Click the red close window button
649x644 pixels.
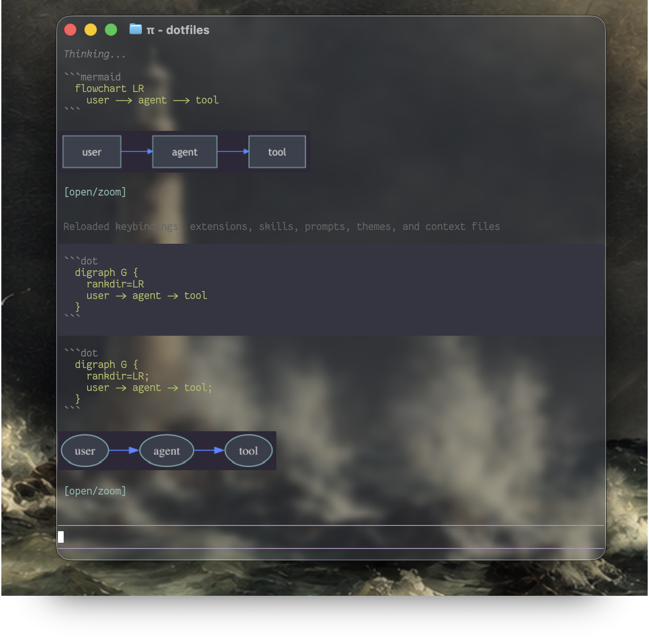click(70, 30)
